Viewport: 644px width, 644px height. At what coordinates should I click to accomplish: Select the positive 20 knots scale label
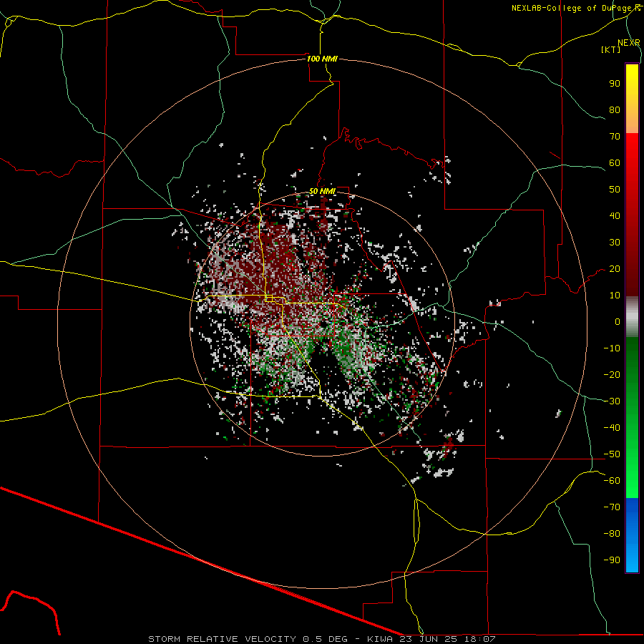click(615, 268)
